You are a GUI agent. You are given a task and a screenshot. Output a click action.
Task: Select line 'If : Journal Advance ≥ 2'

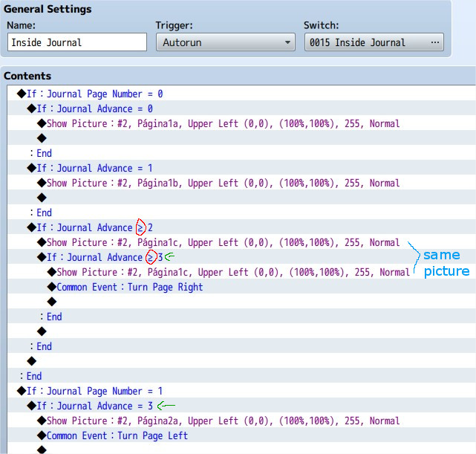tap(241, 227)
